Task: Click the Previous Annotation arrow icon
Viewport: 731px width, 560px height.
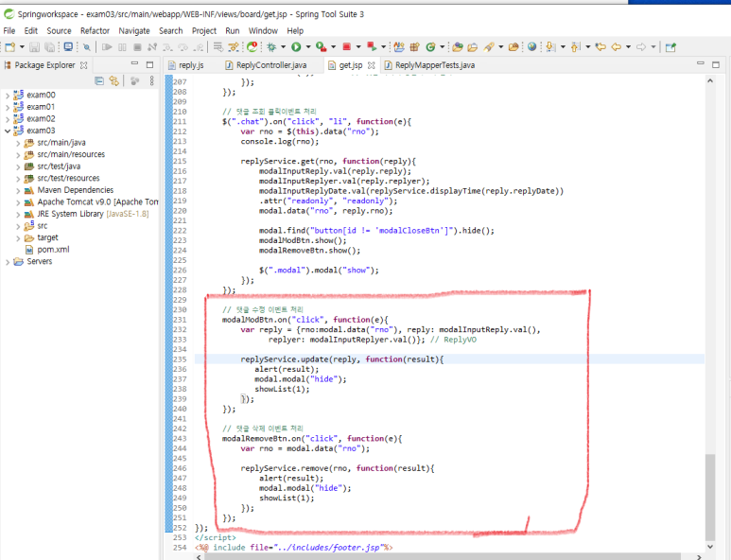Action: 575,46
